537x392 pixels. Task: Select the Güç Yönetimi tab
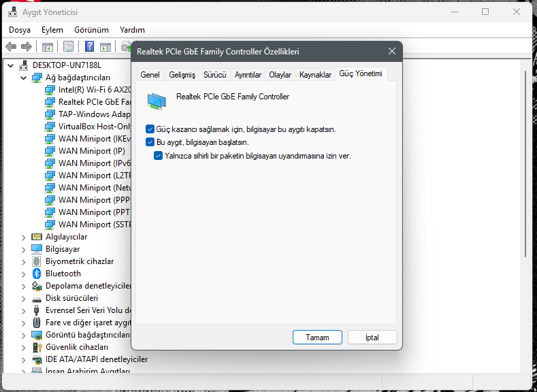tap(361, 73)
